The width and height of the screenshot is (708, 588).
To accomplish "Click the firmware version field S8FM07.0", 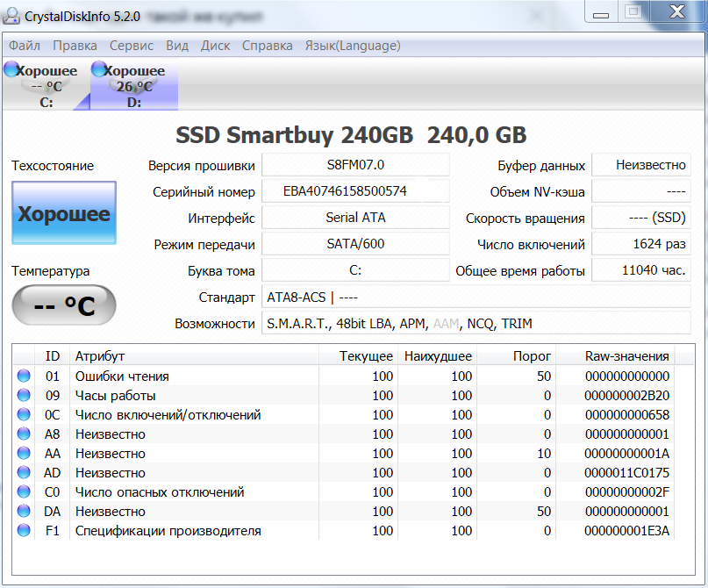I will tap(355, 165).
